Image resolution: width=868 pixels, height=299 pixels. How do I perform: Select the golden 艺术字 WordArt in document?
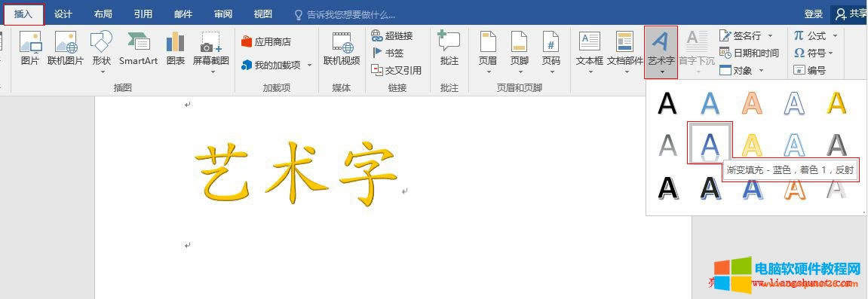coord(296,173)
